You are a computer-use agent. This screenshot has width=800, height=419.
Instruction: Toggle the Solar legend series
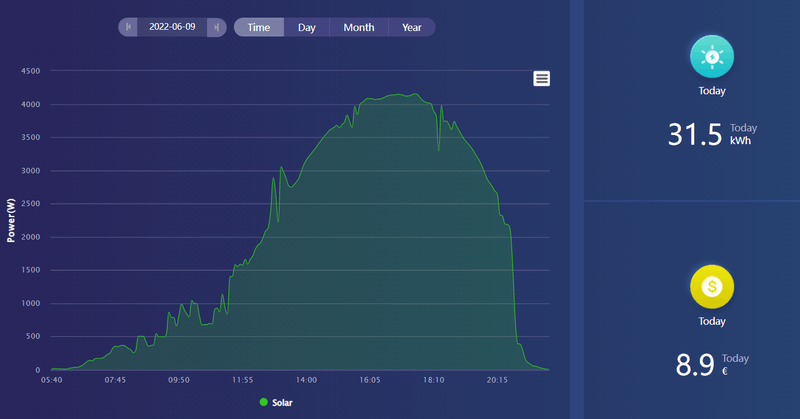(276, 403)
